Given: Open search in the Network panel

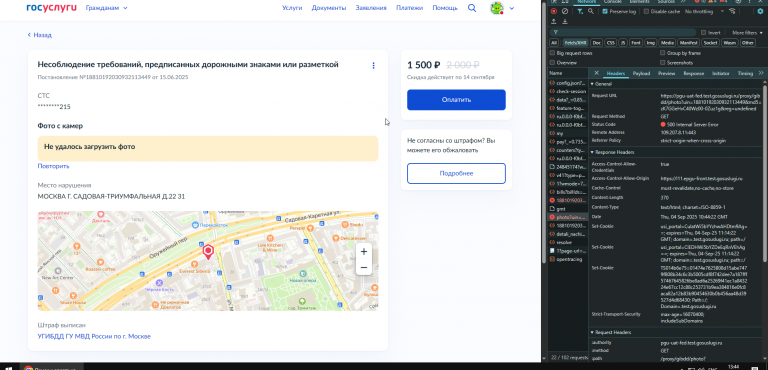Looking at the screenshot, I should 591,11.
